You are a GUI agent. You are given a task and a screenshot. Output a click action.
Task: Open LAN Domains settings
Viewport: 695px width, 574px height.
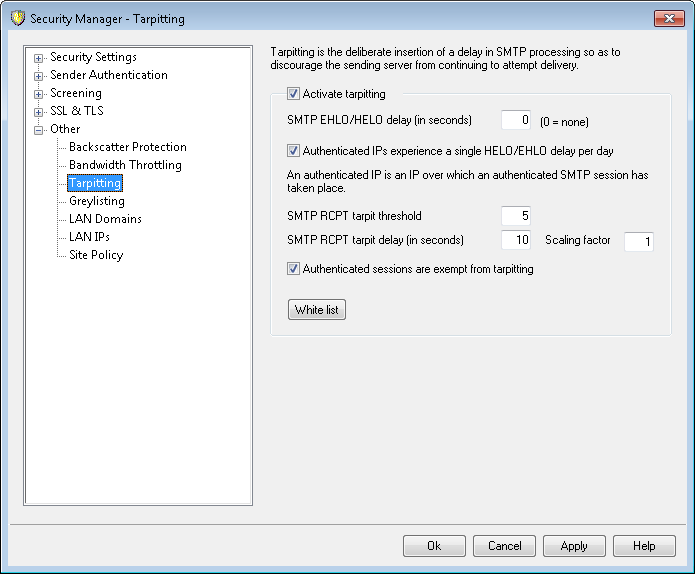pyautogui.click(x=105, y=219)
